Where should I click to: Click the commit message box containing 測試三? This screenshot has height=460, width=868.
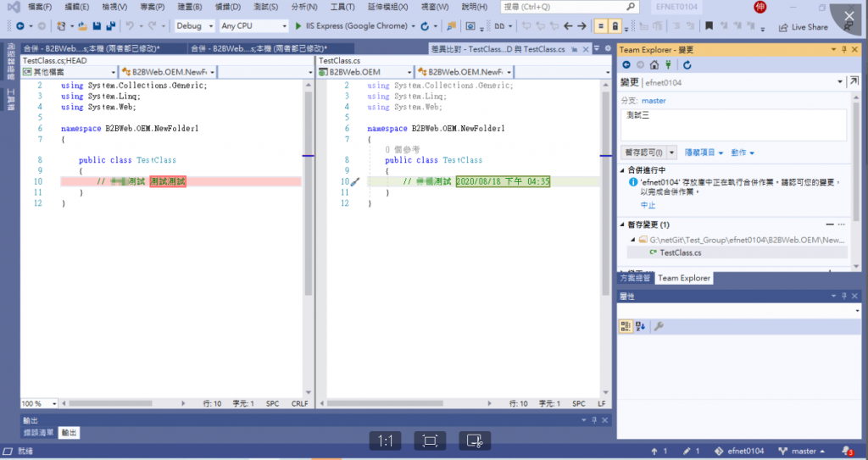[733, 125]
